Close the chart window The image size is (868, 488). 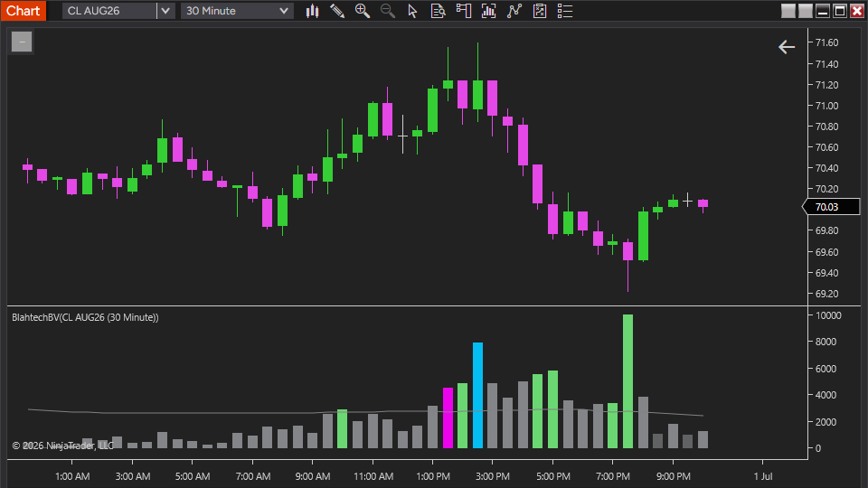[x=857, y=11]
